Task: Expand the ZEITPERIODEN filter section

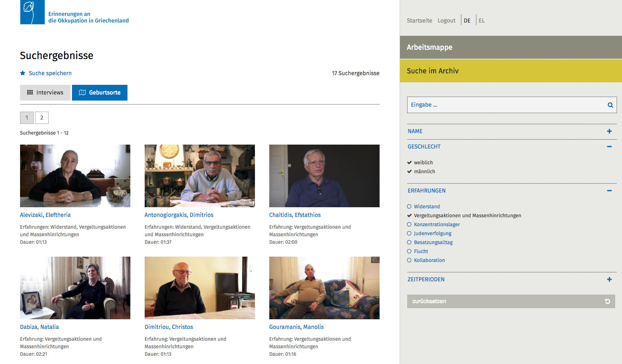Action: [609, 280]
